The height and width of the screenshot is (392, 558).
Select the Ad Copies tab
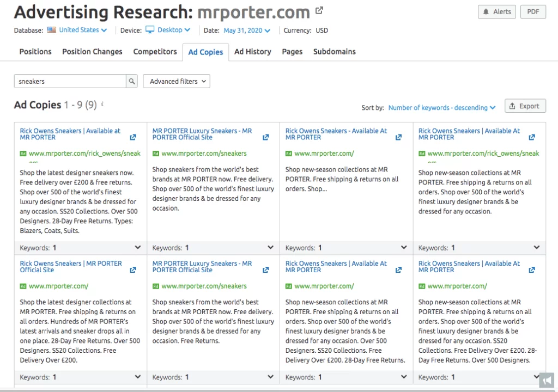205,52
